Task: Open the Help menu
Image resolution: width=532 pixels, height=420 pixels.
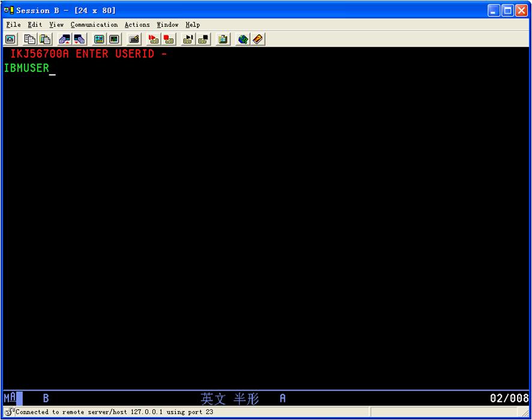Action: click(193, 25)
